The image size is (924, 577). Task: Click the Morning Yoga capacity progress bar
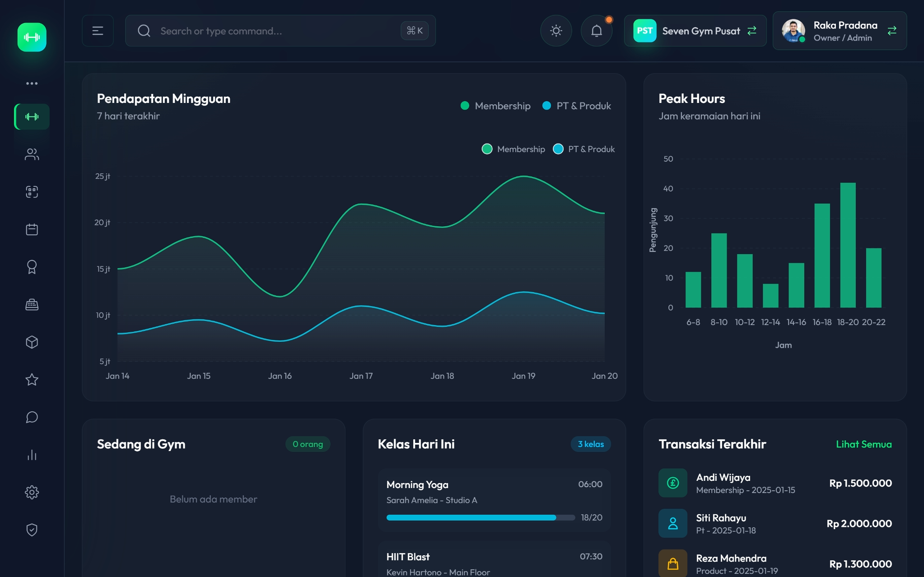[x=481, y=518]
